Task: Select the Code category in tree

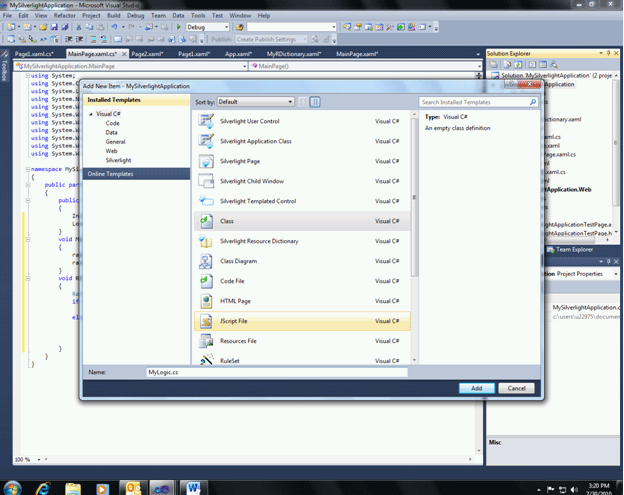Action: [112, 123]
